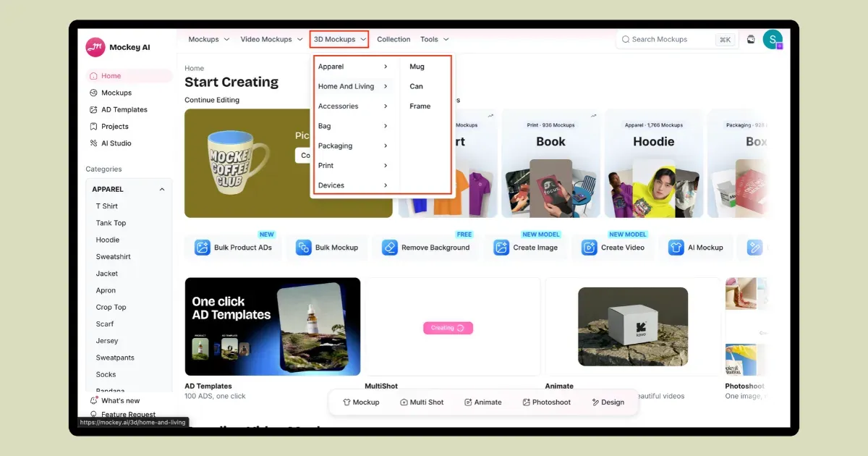
Task: Open the Hoodie mockups card
Action: (x=654, y=163)
